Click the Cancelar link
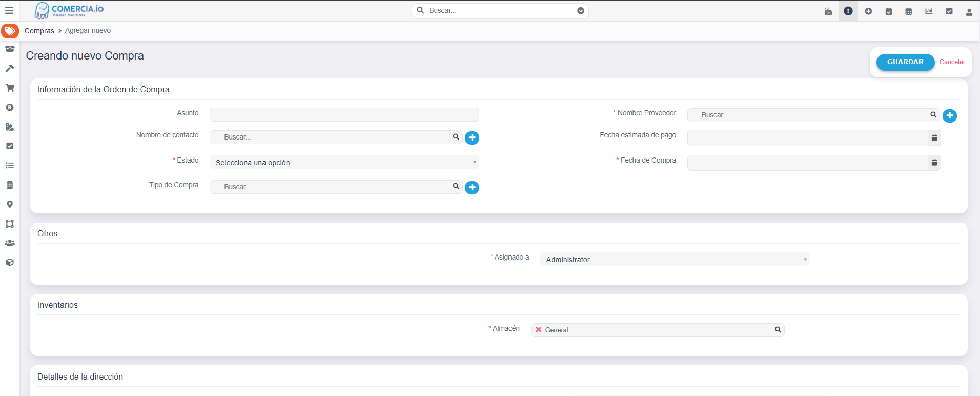 click(952, 62)
